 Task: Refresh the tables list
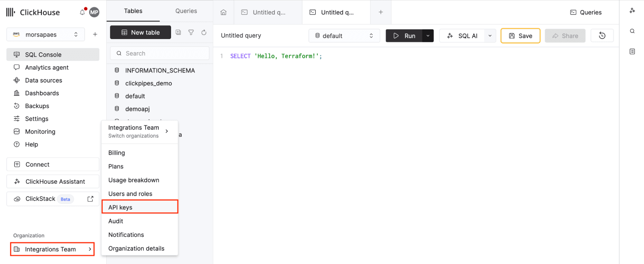click(204, 32)
